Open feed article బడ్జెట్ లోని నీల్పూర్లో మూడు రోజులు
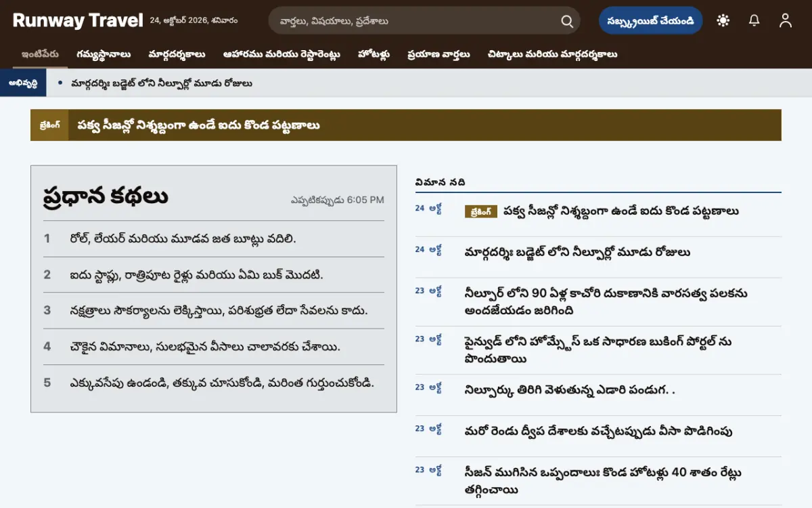Screen dimensions: 812x508 tap(577, 253)
